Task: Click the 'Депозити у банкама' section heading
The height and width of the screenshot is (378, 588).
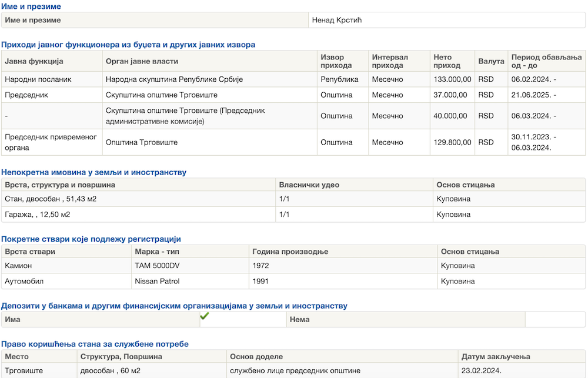Action: tap(174, 306)
